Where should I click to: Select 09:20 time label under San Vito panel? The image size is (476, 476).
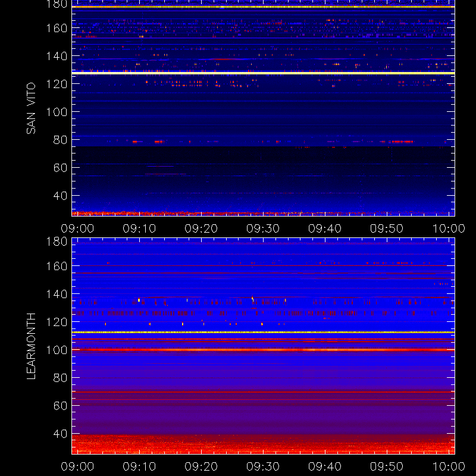coord(201,228)
